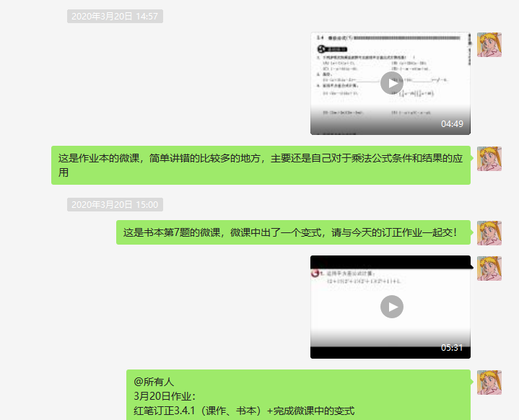The width and height of the screenshot is (519, 420).
Task: Select the message starting 这是作业本的微课
Action: point(261,165)
